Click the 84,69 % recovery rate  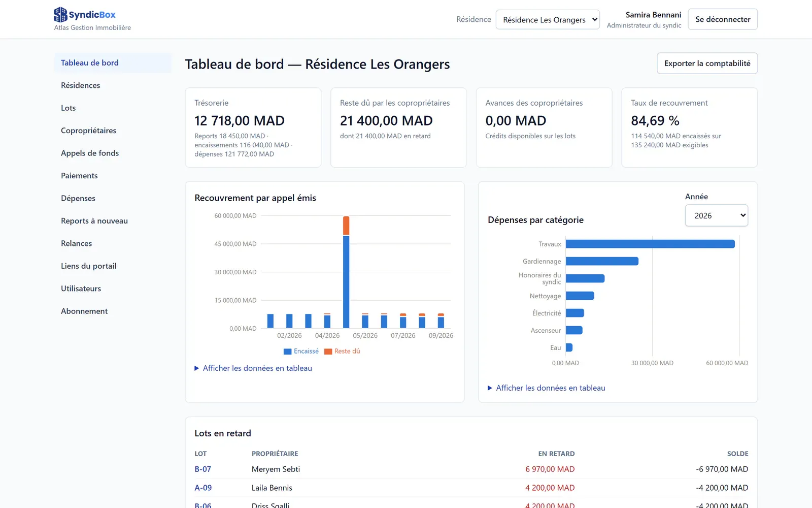click(x=655, y=121)
